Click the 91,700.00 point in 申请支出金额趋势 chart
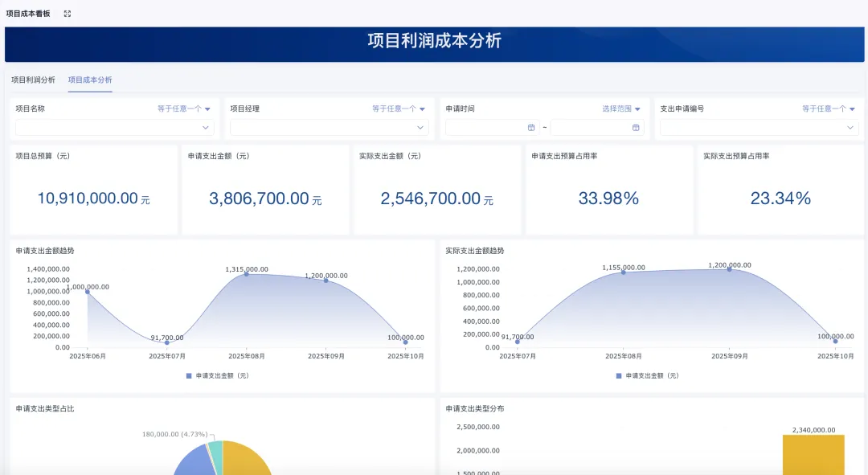The image size is (868, 475). point(167,342)
